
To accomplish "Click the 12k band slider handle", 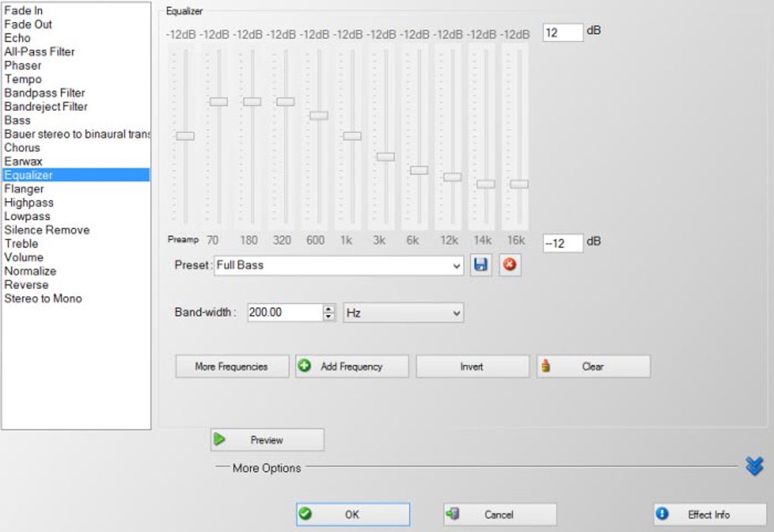I will [x=452, y=177].
